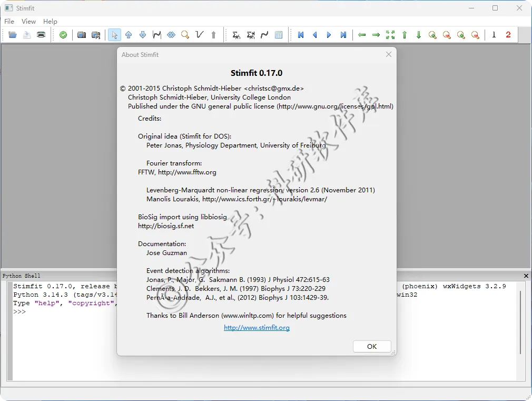Close the About Stimfit dialog
Viewport: 532px width, 401px height.
click(389, 54)
